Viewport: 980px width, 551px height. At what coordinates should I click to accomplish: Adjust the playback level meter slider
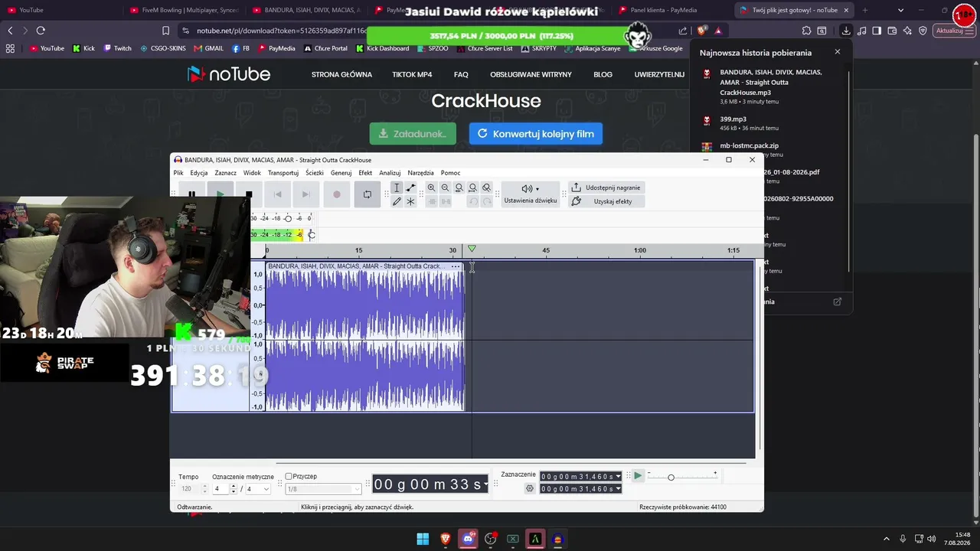pyautogui.click(x=312, y=234)
